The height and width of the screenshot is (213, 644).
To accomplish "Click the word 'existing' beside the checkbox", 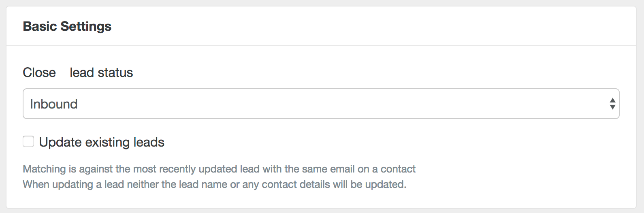I will 107,142.
